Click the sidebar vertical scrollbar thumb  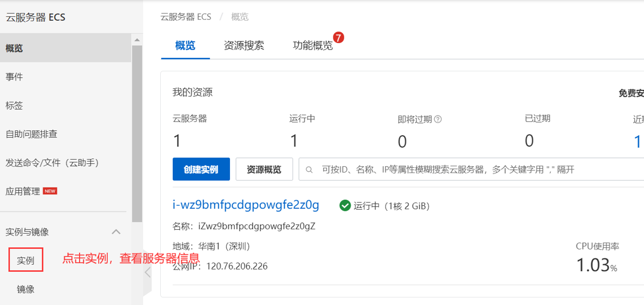click(x=137, y=133)
